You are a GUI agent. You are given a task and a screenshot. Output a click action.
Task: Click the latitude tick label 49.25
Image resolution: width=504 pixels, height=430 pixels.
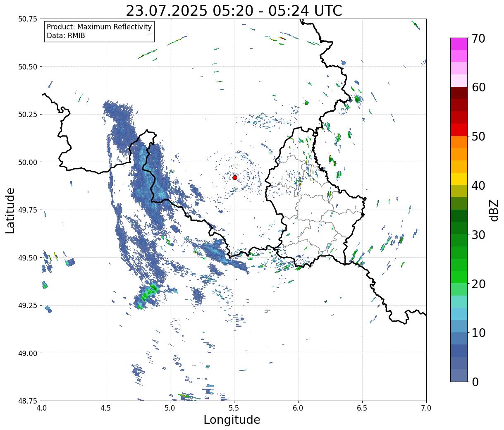pos(27,306)
